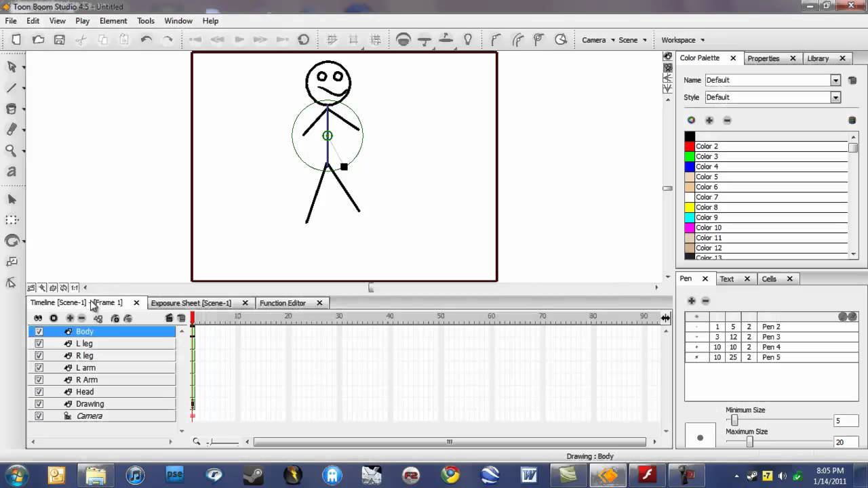The width and height of the screenshot is (868, 488).
Task: Undo the last action
Action: click(x=146, y=40)
